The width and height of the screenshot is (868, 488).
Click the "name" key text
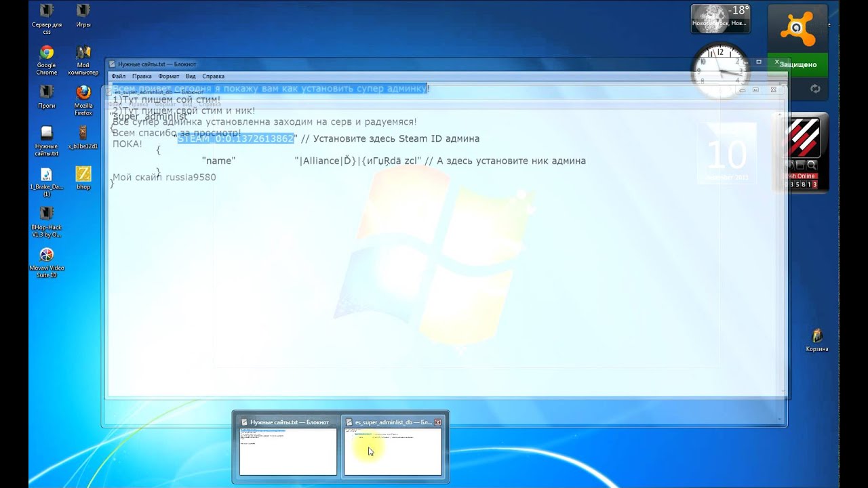218,161
